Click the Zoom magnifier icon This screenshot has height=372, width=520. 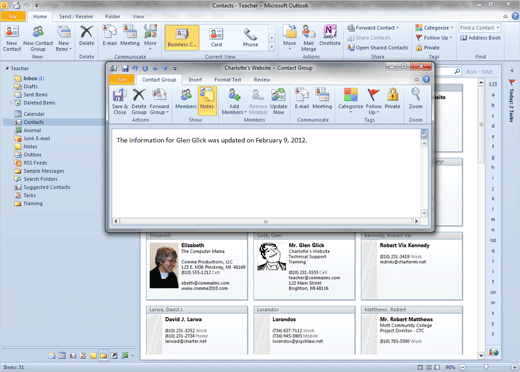(415, 94)
